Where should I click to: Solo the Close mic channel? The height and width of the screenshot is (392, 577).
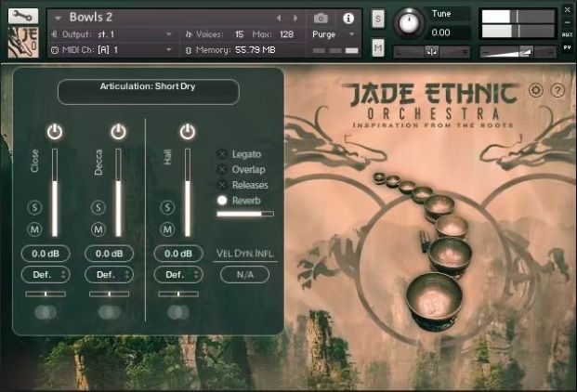(x=35, y=207)
